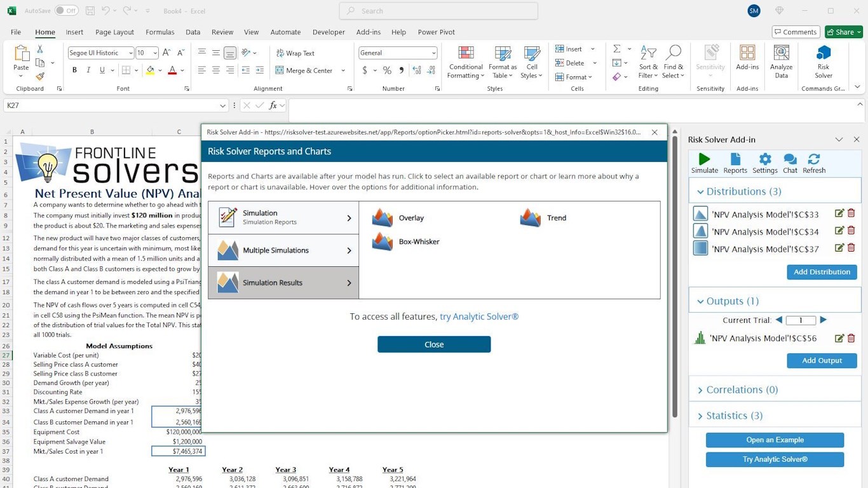Image resolution: width=868 pixels, height=488 pixels.
Task: Delete the $C$33 distribution
Action: (x=851, y=213)
